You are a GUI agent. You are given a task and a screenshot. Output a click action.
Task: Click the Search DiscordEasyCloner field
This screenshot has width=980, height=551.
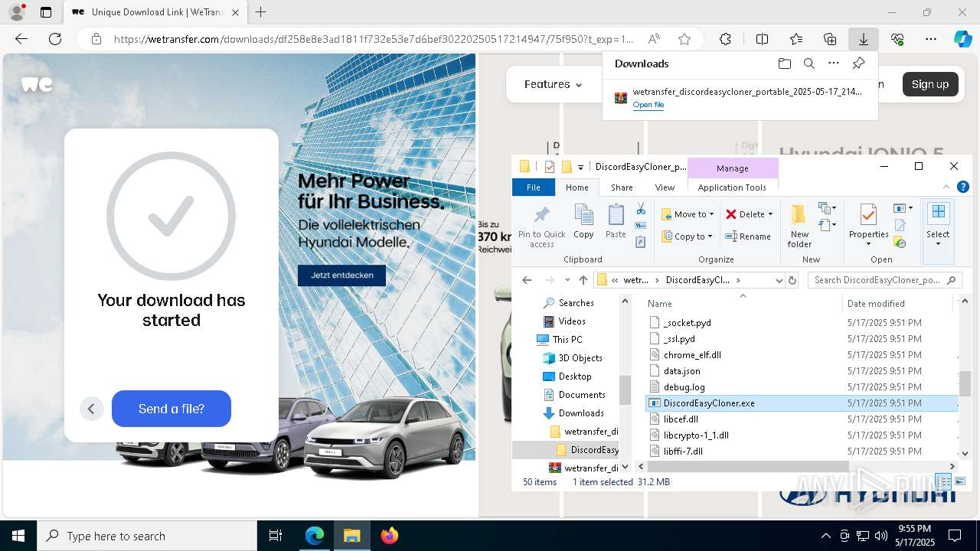884,280
